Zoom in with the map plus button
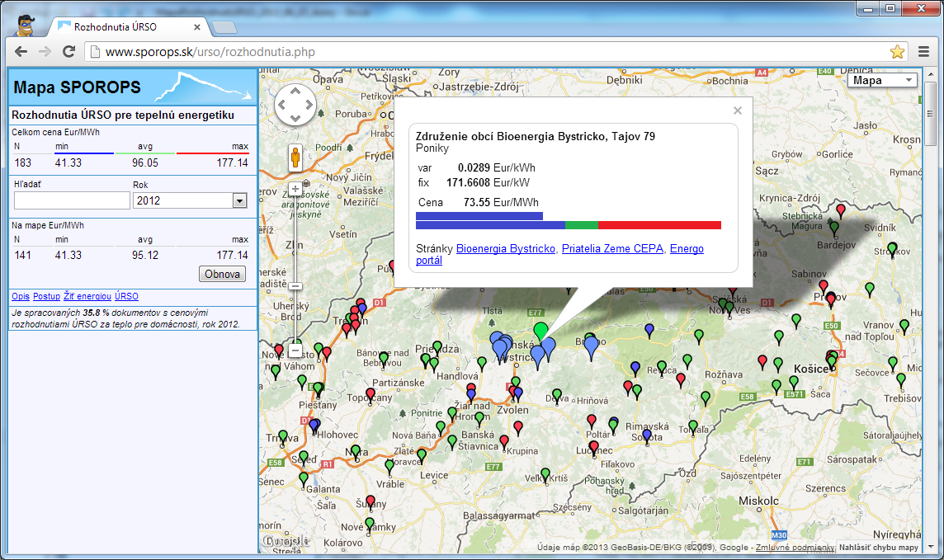944x560 pixels. [295, 189]
